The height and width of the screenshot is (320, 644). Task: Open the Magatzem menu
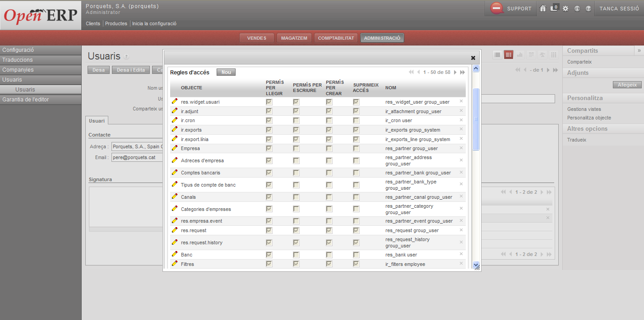tap(294, 38)
